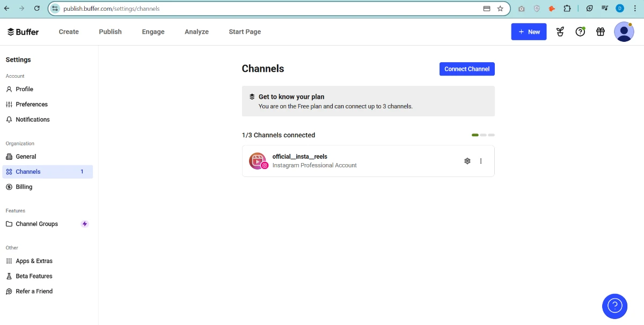Click the channel usage progress indicator
The width and height of the screenshot is (644, 325).
coord(483,135)
